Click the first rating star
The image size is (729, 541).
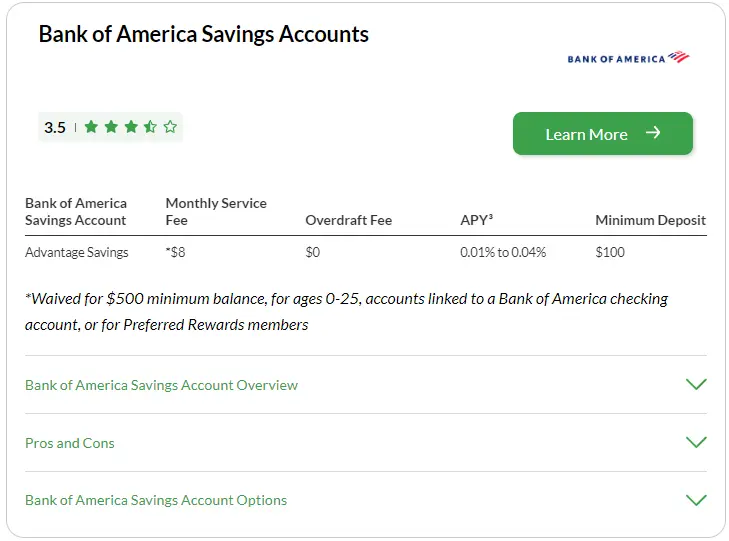92,126
